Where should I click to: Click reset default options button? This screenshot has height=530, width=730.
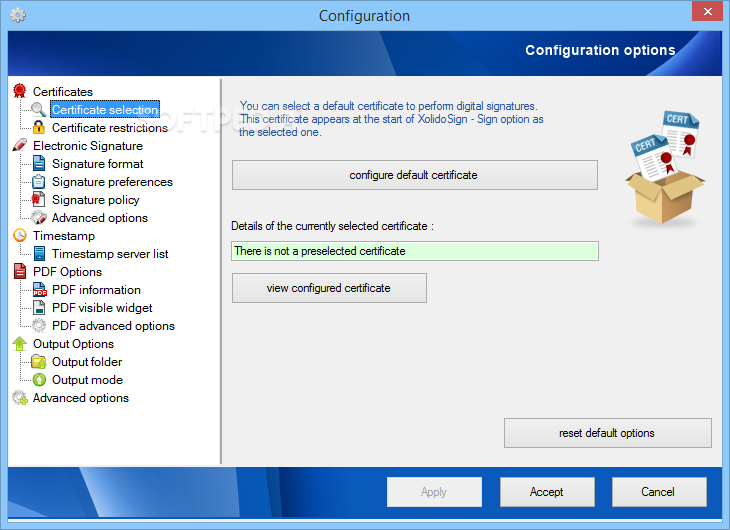coord(608,433)
